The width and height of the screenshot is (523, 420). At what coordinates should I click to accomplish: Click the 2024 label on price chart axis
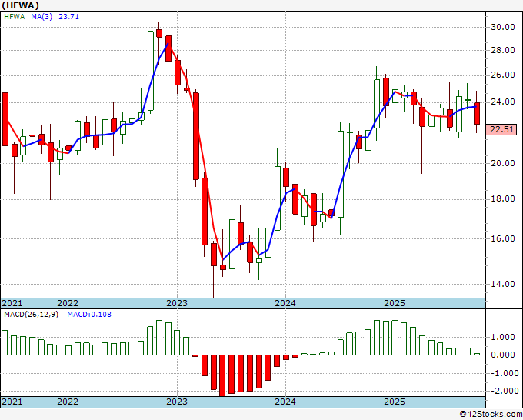(x=285, y=303)
